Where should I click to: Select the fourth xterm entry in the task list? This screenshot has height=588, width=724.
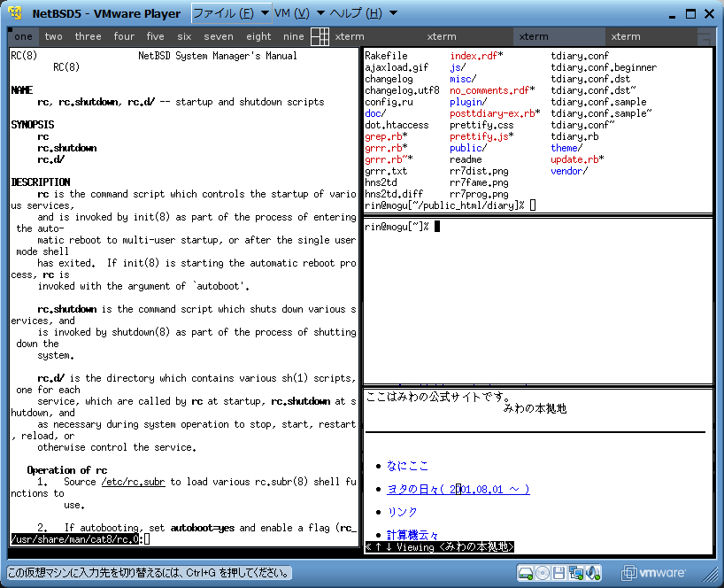(651, 36)
